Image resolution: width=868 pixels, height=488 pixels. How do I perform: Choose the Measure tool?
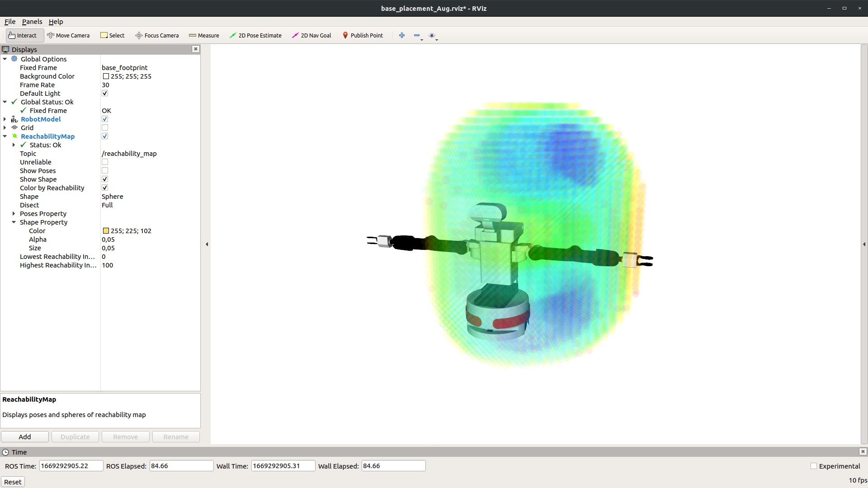(204, 35)
